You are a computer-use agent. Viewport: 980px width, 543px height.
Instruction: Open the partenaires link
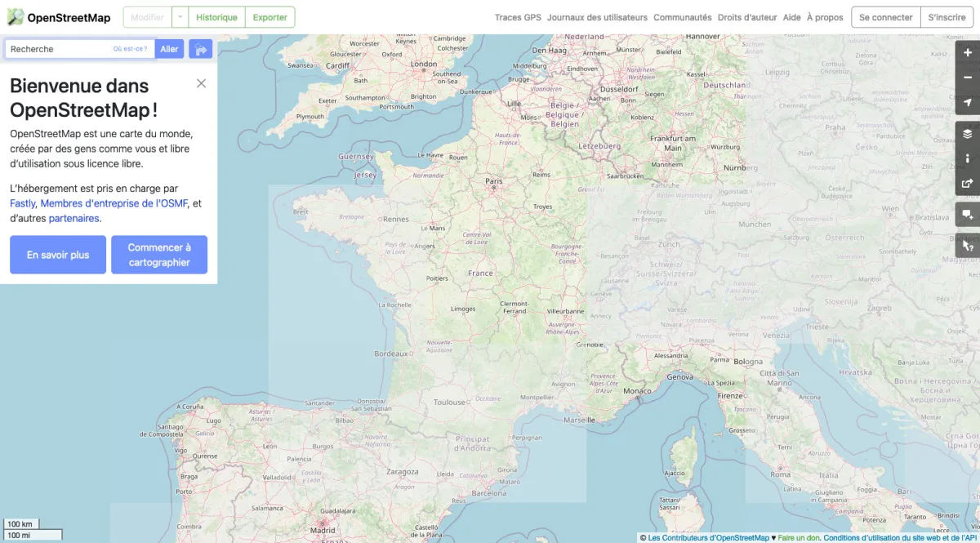tap(73, 218)
